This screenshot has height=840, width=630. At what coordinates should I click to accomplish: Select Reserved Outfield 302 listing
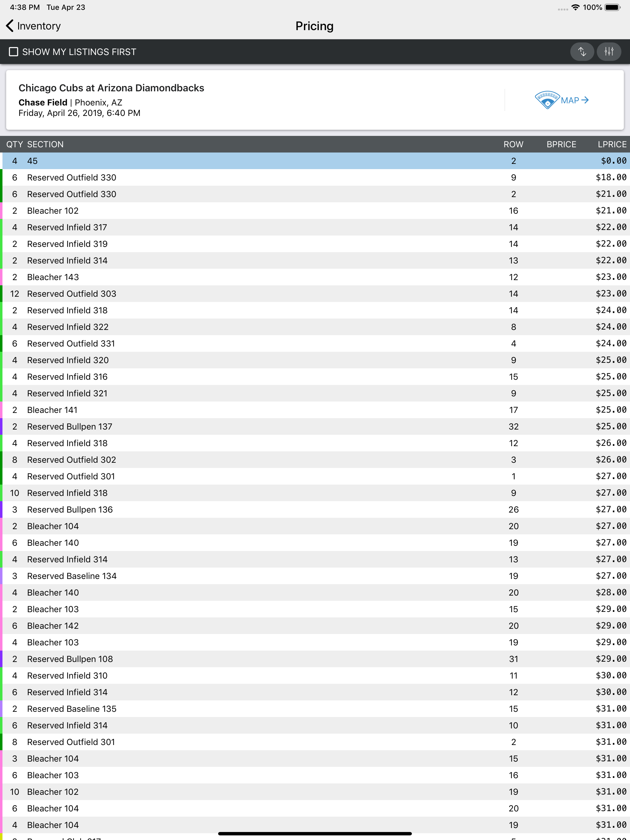315,460
